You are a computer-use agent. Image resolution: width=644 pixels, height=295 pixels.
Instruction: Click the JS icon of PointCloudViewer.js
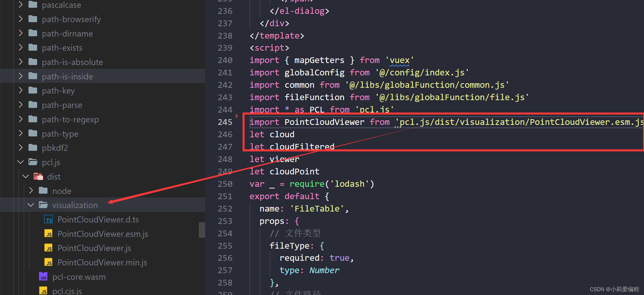tap(48, 248)
